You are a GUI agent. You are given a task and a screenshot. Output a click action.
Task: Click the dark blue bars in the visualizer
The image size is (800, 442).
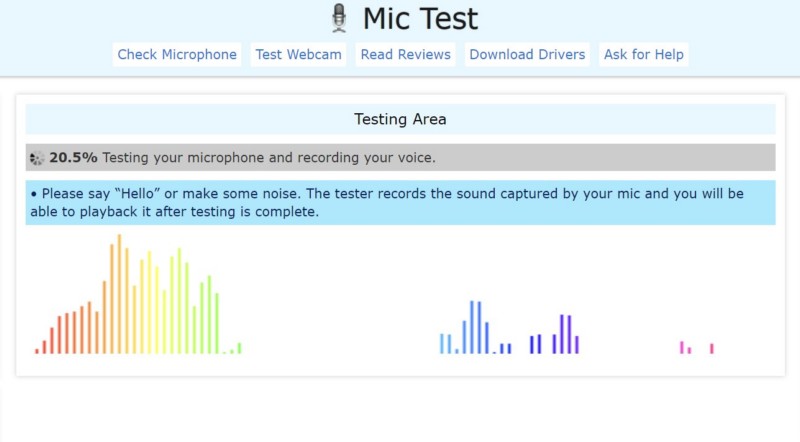(x=535, y=344)
